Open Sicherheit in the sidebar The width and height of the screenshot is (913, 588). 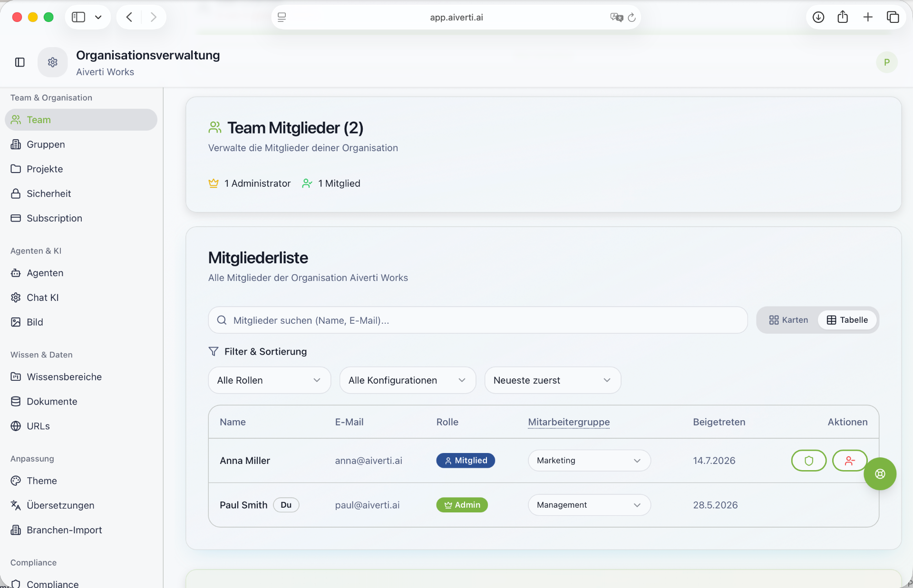81,193
